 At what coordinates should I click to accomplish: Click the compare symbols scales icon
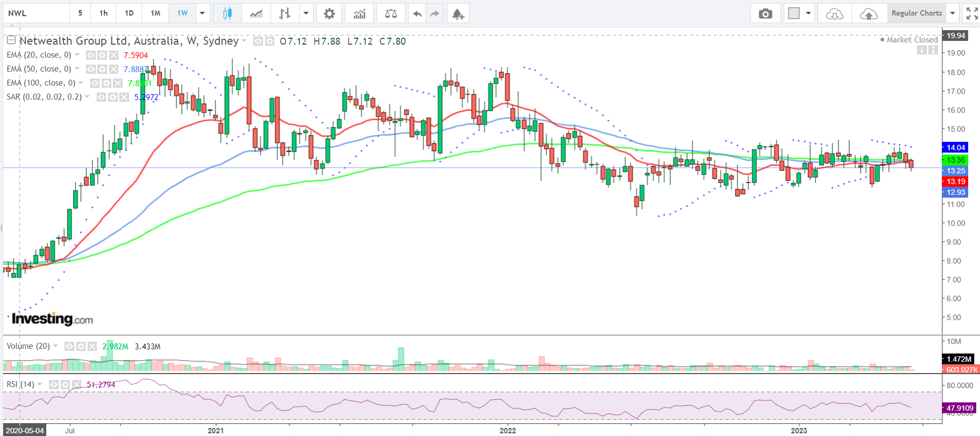pyautogui.click(x=391, y=13)
